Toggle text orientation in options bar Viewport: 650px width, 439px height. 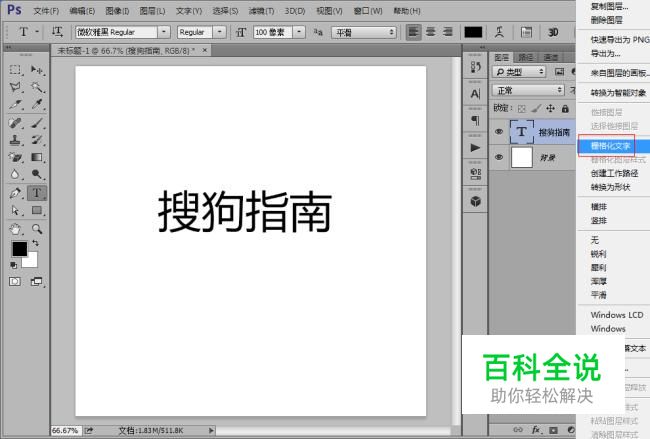pos(57,32)
